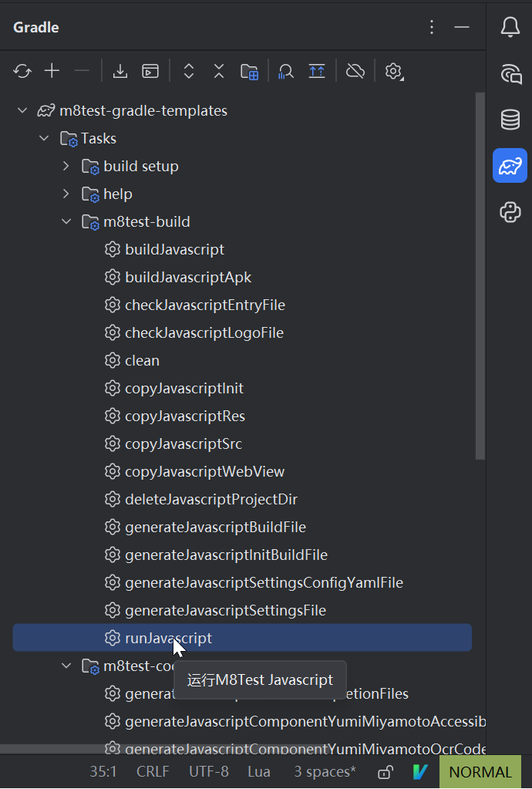Click the Collapse All icon
The height and width of the screenshot is (789, 532).
219,71
